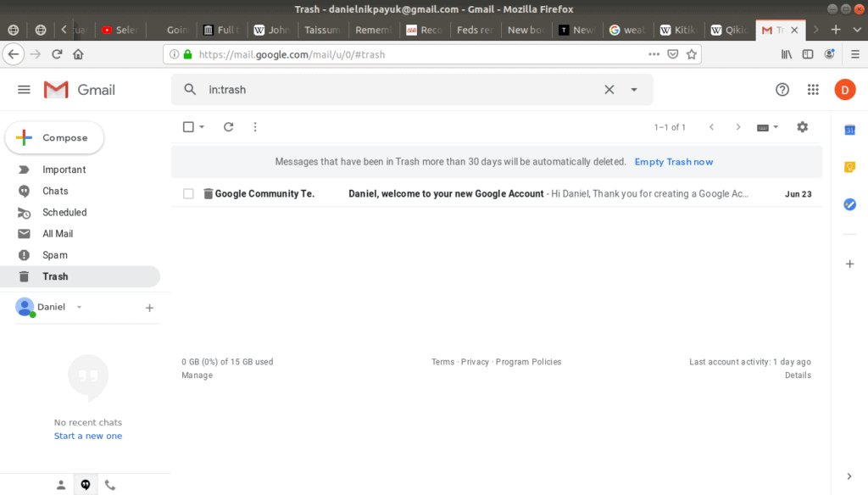
Task: Hide side panel chevron arrow
Action: pyautogui.click(x=849, y=476)
